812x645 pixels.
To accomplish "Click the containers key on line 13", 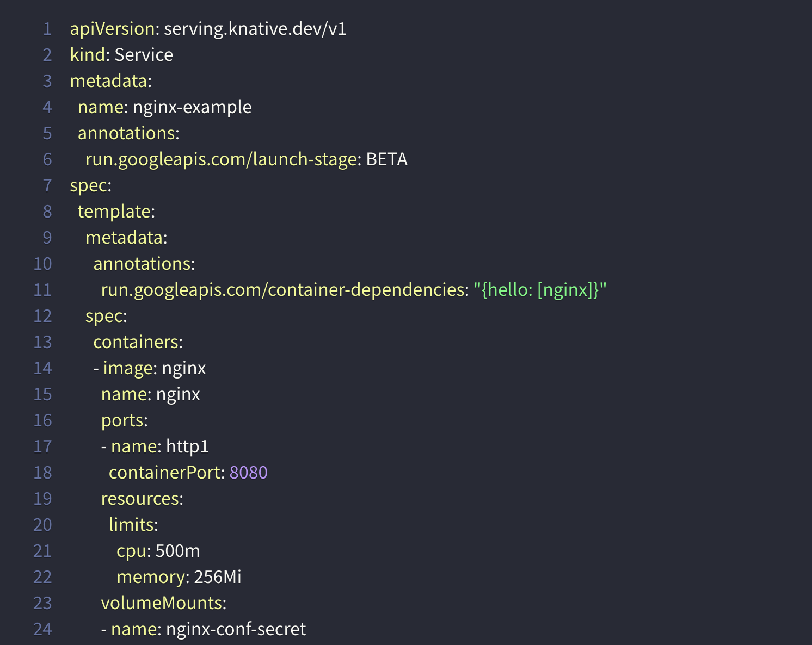I will 136,342.
